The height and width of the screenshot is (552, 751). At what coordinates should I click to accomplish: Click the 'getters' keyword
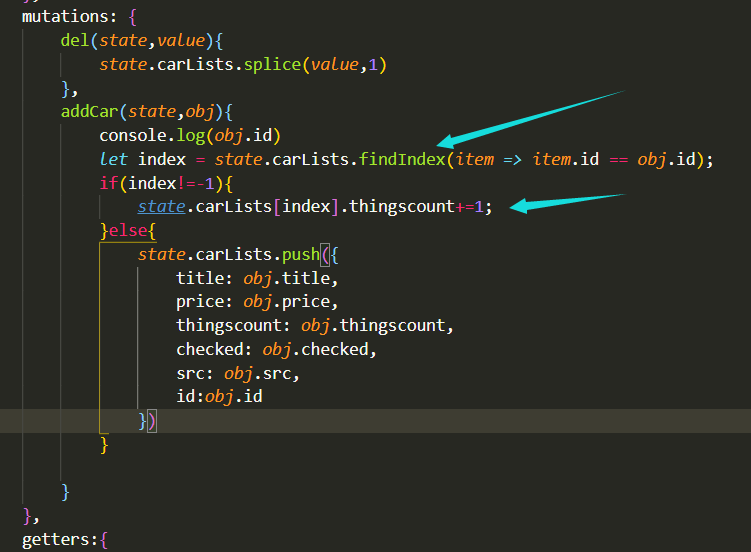(x=56, y=540)
